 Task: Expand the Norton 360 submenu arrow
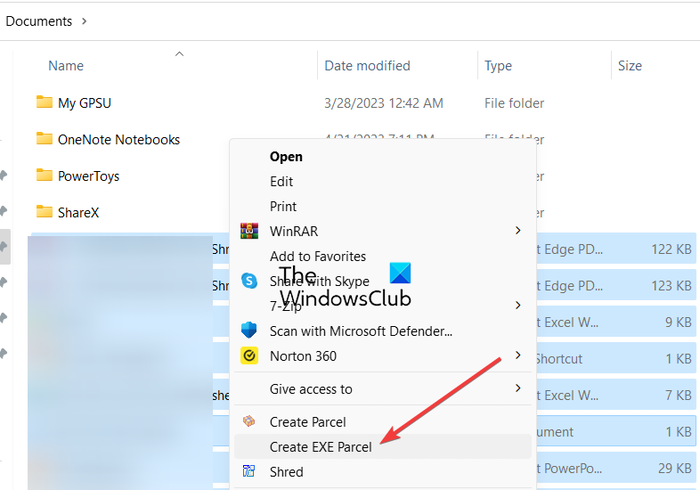tap(518, 355)
